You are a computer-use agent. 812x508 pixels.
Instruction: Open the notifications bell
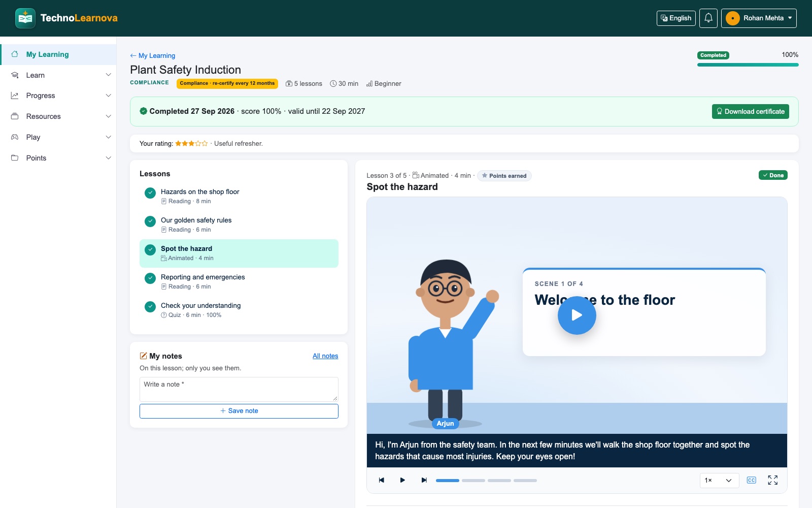click(x=708, y=18)
